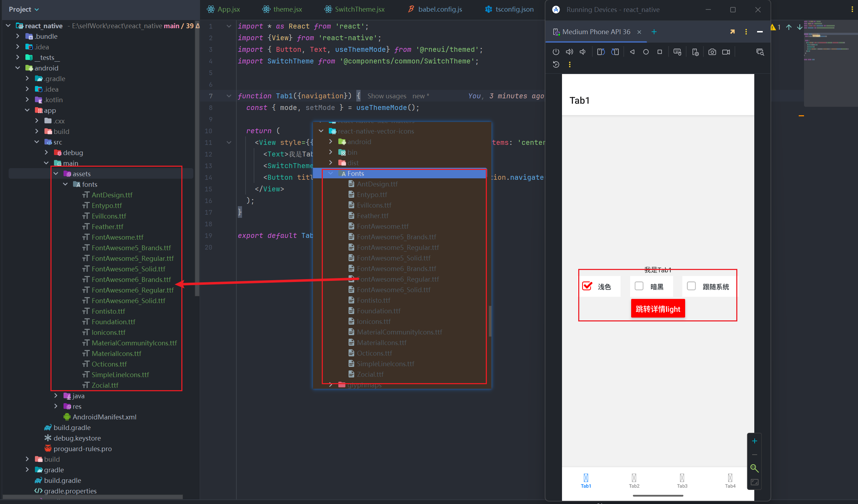
Task: Toggle hardware input keyboard icon in emulator toolbar
Action: (x=677, y=52)
